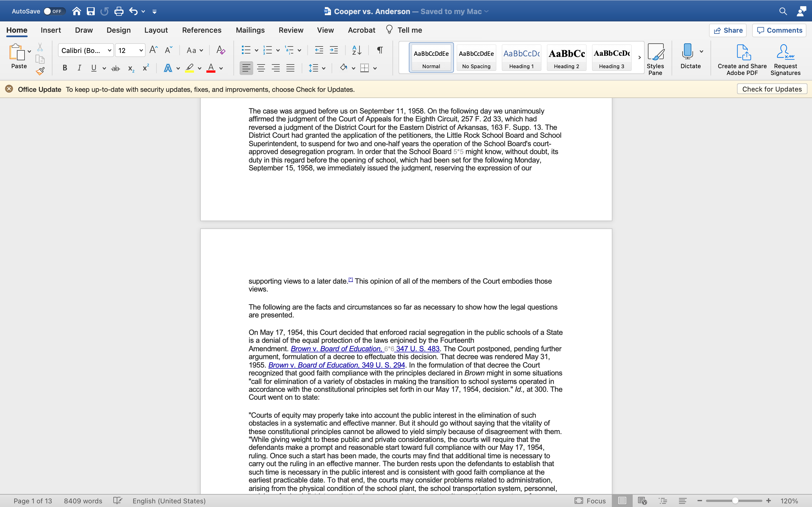
Task: Create and Share Adobe PDF
Action: tap(742, 58)
